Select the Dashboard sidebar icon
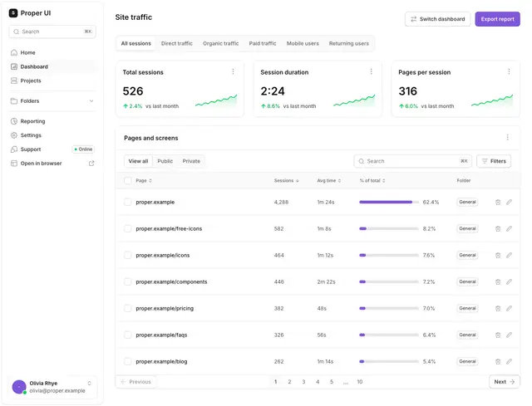Image resolution: width=532 pixels, height=406 pixels. [14, 66]
